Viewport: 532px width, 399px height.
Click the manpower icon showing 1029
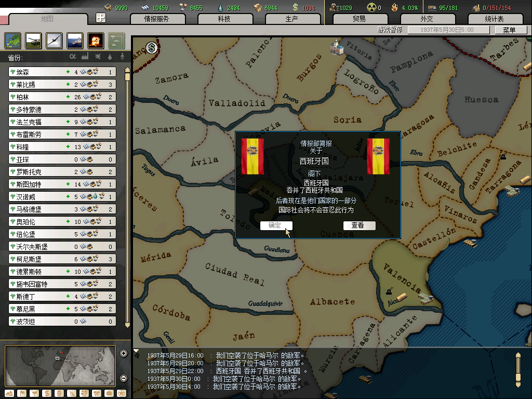click(x=335, y=7)
